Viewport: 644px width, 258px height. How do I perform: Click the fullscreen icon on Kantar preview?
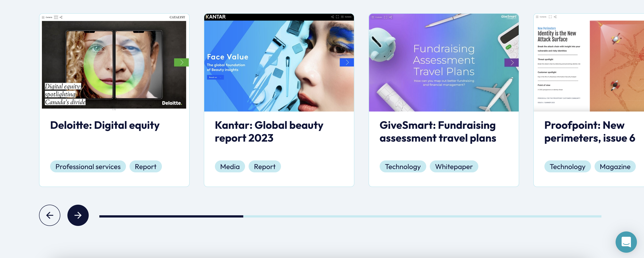coord(337,17)
